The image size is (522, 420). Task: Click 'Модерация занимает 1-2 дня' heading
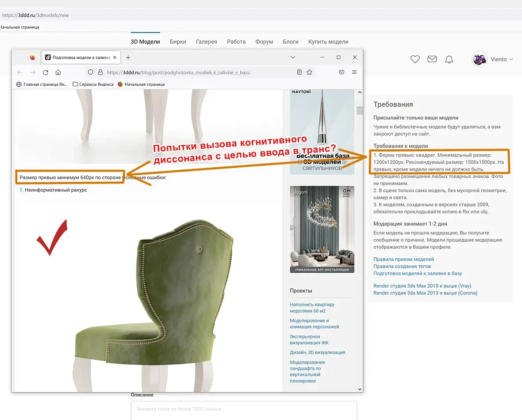click(x=410, y=224)
